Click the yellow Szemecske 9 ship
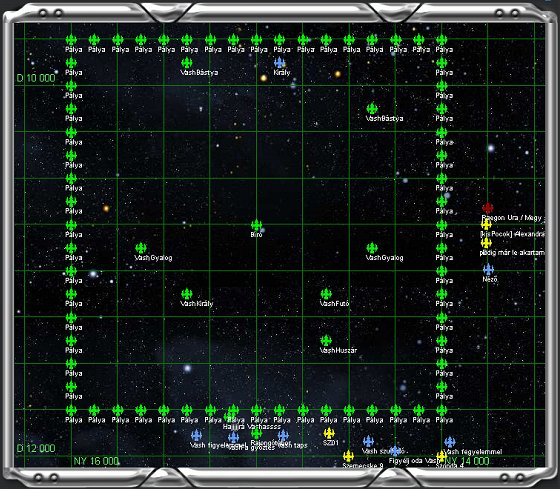560x489 pixels. 348,456
